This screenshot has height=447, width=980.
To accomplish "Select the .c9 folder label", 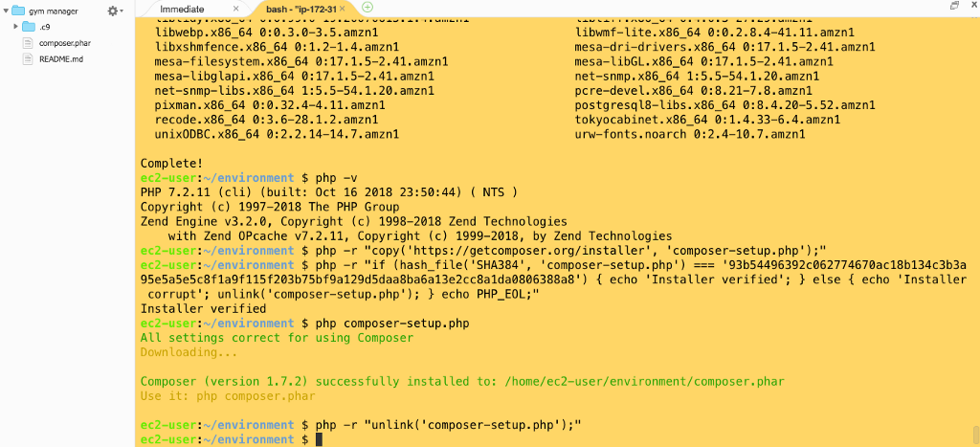I will pos(45,27).
